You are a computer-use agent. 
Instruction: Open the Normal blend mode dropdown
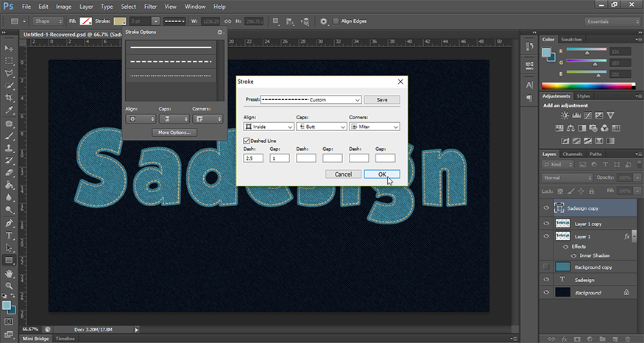567,177
